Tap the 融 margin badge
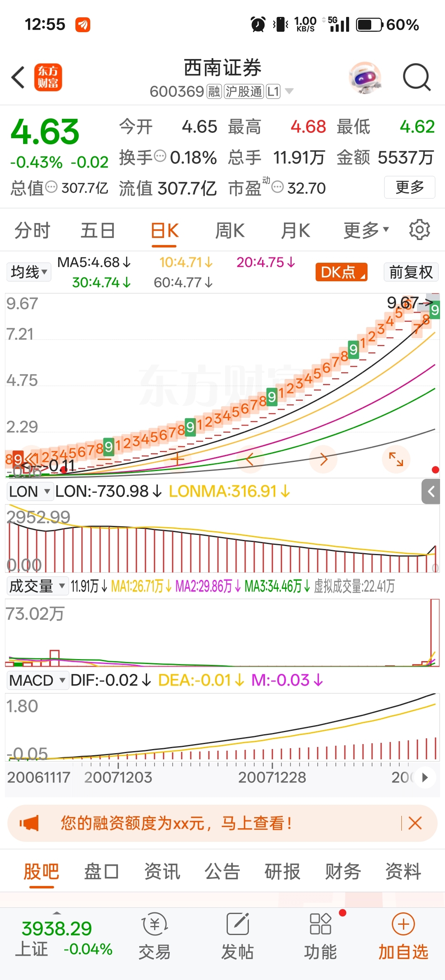The height and width of the screenshot is (980, 445). pos(214,91)
